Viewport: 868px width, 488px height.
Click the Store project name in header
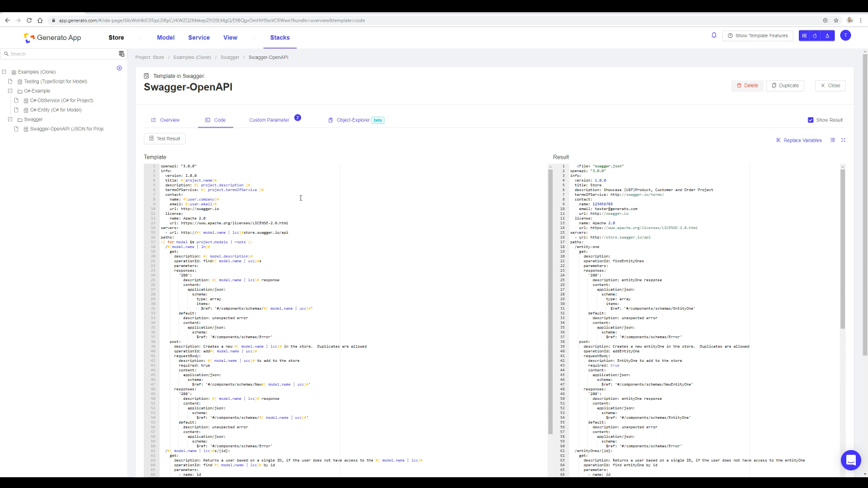pyautogui.click(x=116, y=38)
